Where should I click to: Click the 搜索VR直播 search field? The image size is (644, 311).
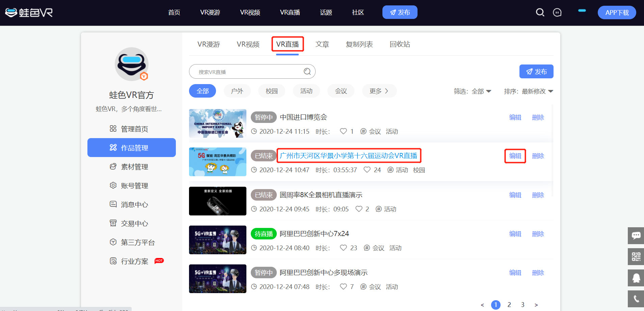click(252, 72)
